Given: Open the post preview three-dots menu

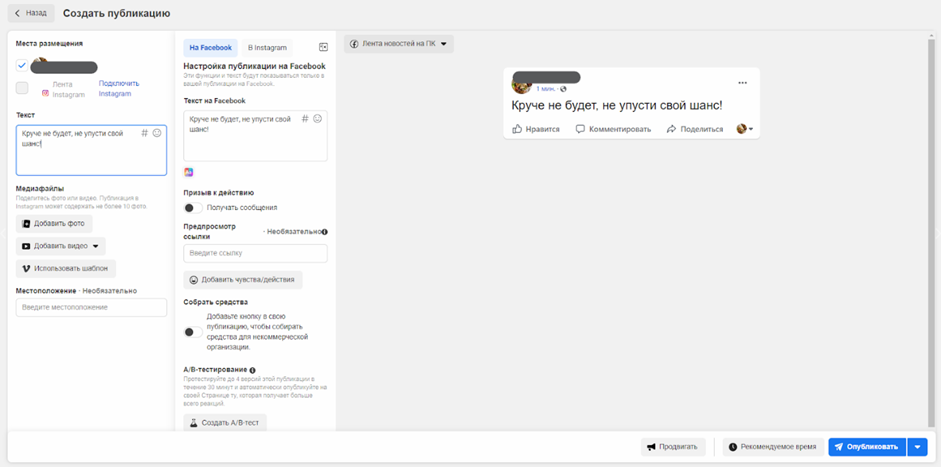Looking at the screenshot, I should (742, 83).
